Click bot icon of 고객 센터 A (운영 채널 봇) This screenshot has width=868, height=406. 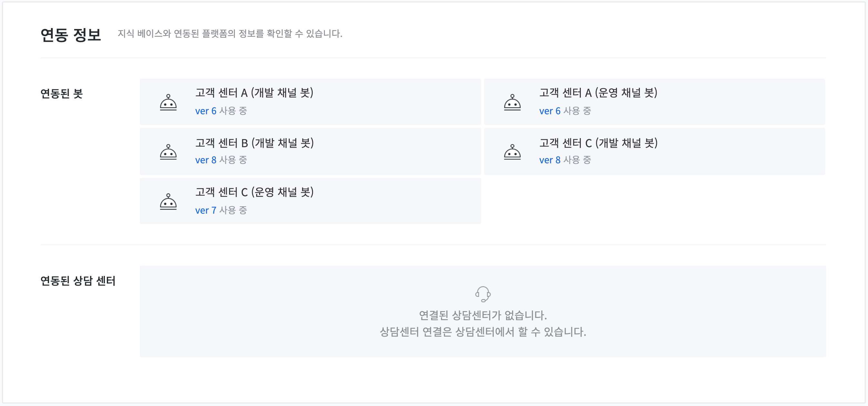coord(512,102)
